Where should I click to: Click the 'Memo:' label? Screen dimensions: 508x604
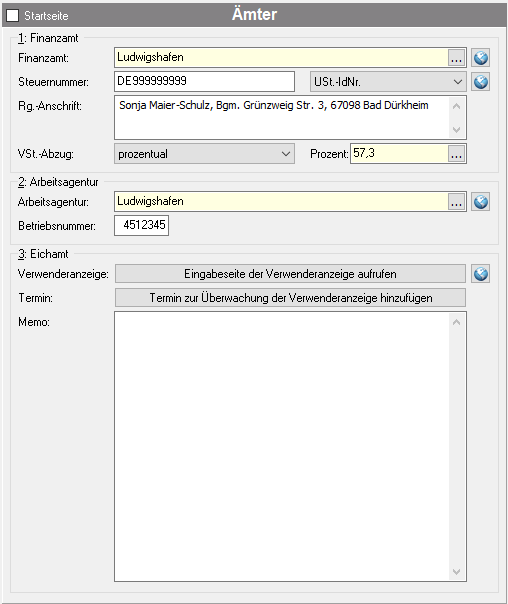[x=34, y=322]
